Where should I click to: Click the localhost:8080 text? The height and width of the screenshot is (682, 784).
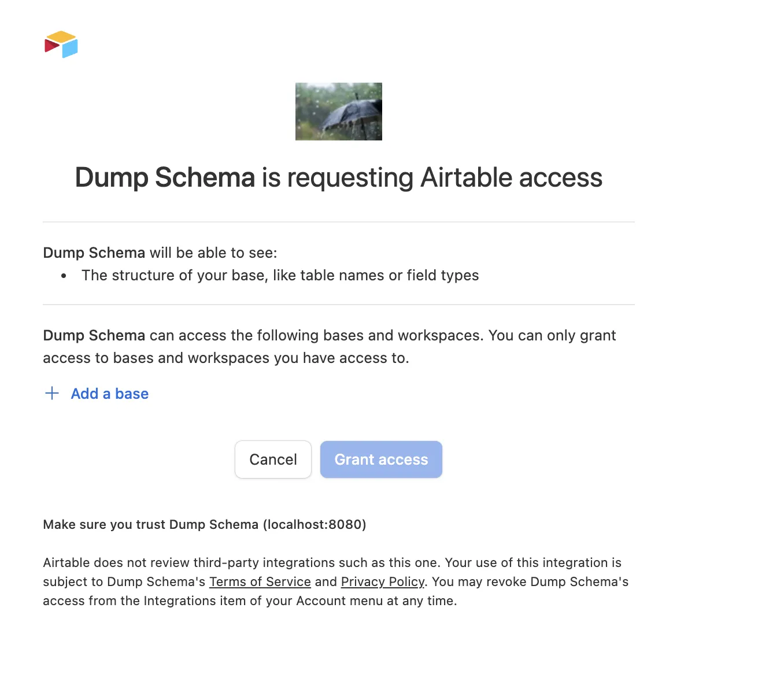315,524
